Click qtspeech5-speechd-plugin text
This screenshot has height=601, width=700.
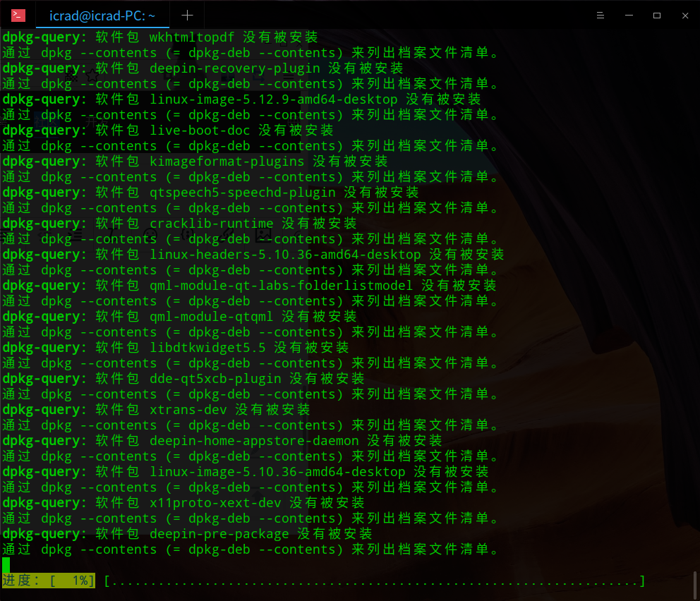[243, 193]
